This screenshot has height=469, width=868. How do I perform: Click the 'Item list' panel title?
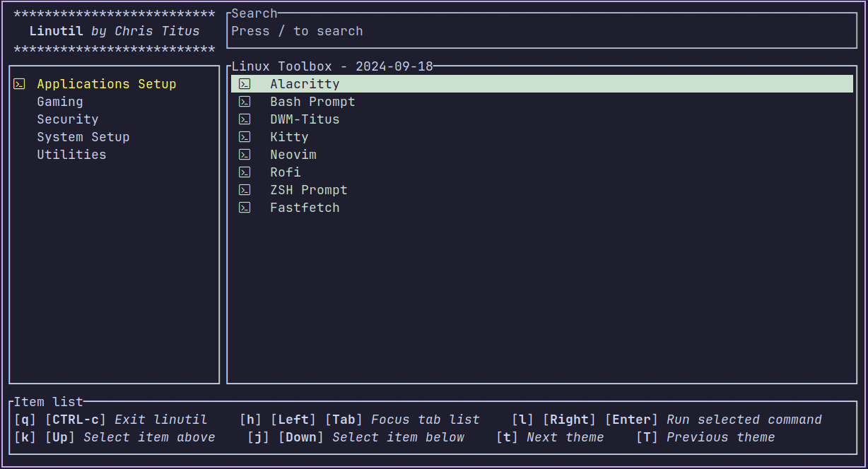tap(48, 402)
